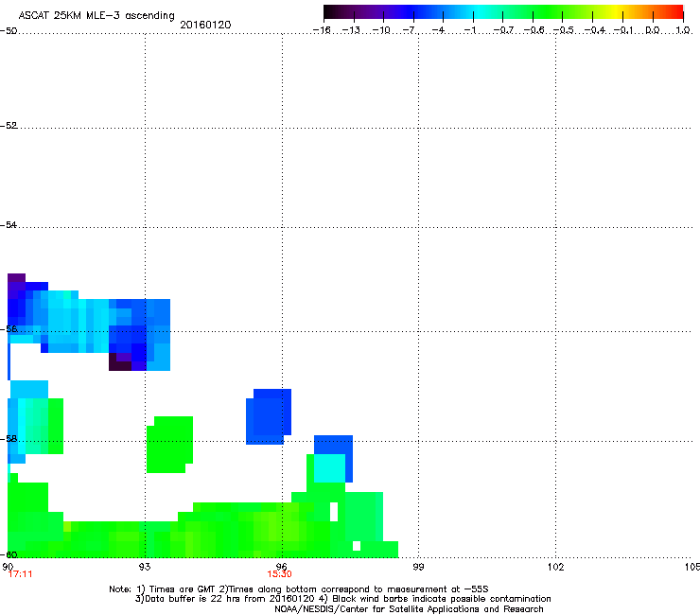This screenshot has height=615, width=700.
Task: Click the colorbar label -0.7
Action: click(503, 30)
